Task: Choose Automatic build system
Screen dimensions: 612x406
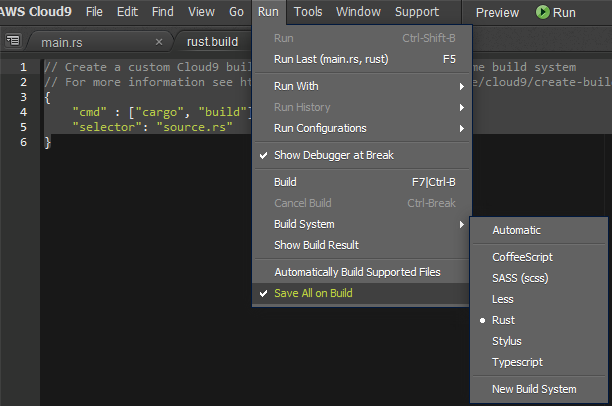Action: 516,230
